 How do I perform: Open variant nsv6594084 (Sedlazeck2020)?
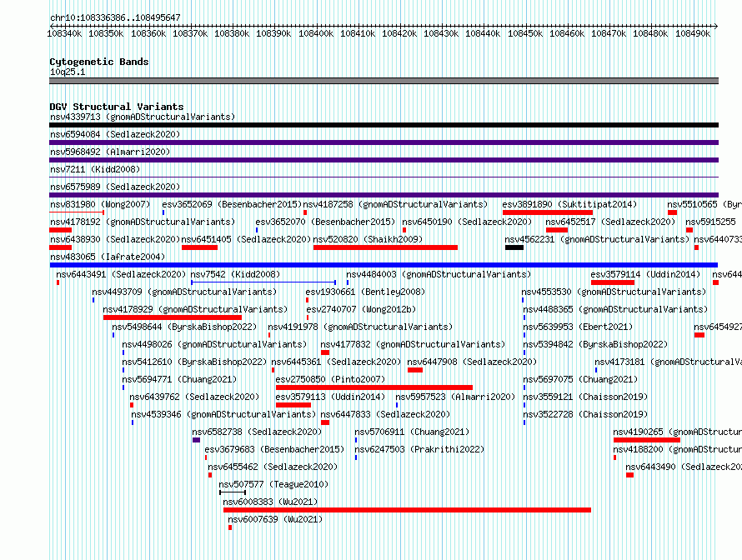pyautogui.click(x=115, y=134)
